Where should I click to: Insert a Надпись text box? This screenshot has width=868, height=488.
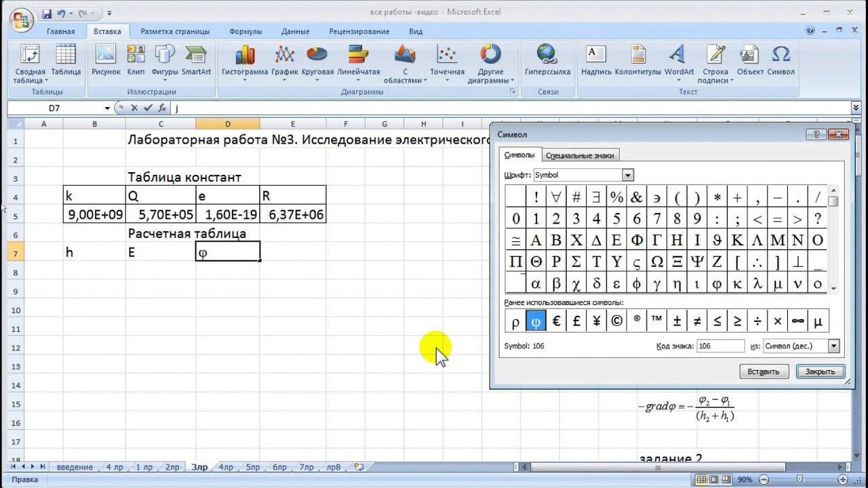click(x=596, y=61)
